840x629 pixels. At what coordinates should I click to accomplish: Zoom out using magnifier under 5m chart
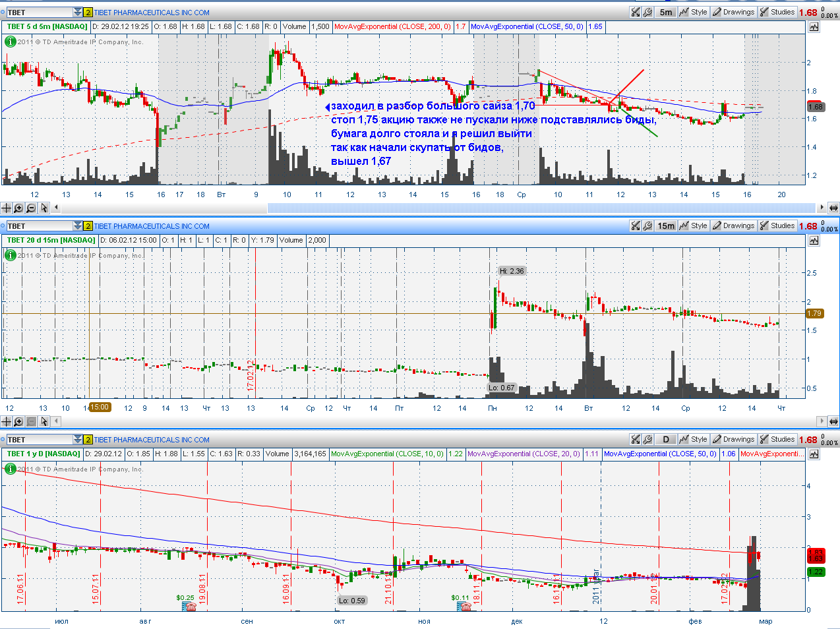point(31,208)
